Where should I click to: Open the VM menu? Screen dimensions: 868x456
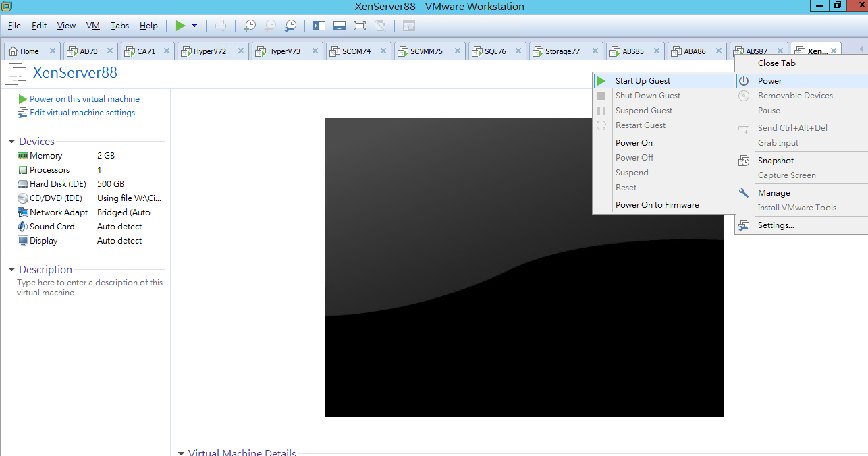pyautogui.click(x=93, y=26)
